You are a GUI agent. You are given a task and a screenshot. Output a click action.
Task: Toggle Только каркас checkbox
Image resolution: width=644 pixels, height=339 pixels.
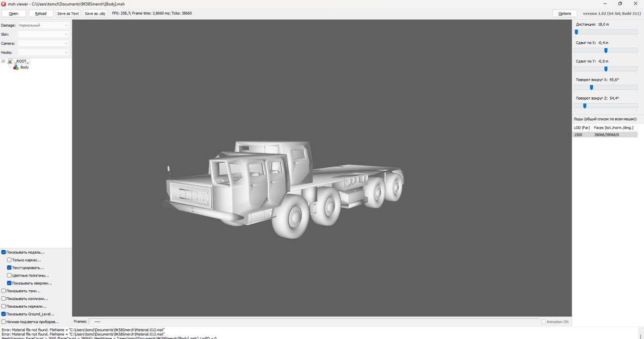9,260
